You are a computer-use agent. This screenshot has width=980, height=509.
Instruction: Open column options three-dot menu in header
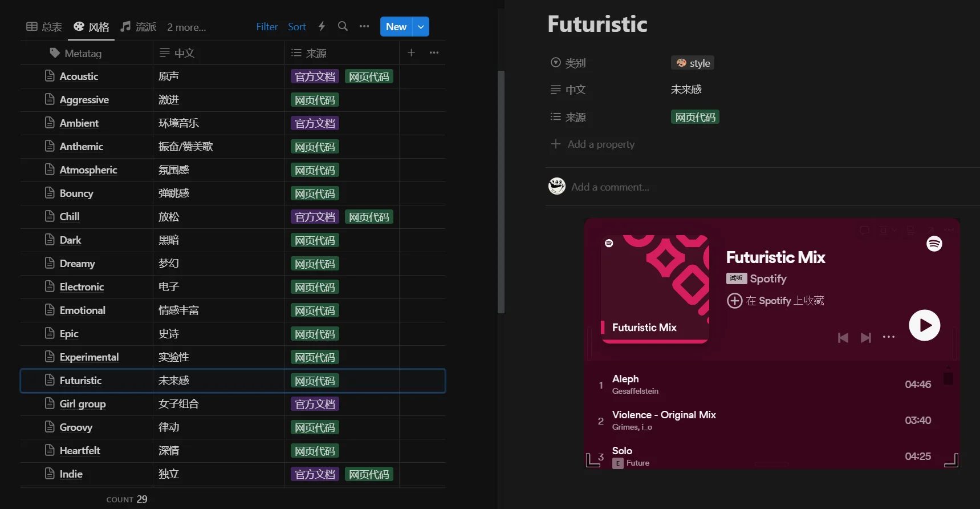(434, 52)
